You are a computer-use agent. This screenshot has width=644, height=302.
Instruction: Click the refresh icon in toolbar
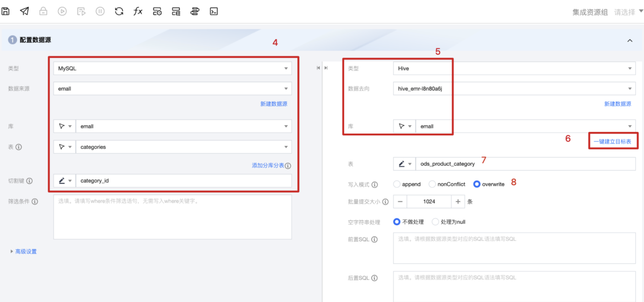[119, 12]
